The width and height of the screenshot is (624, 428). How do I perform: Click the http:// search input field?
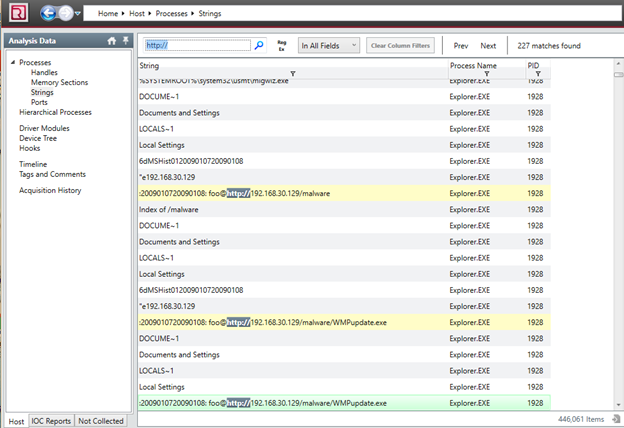coord(196,46)
